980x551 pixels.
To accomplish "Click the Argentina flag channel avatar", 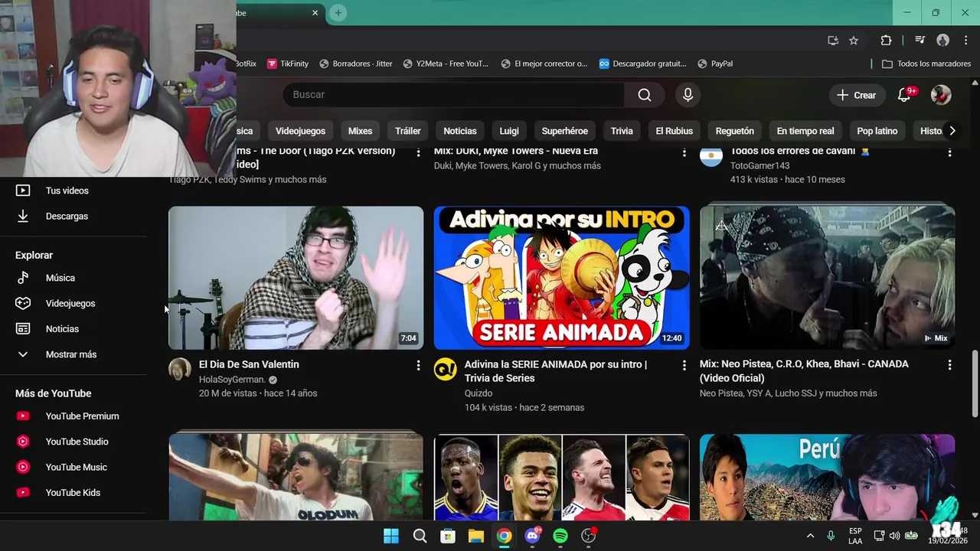I will coord(711,157).
